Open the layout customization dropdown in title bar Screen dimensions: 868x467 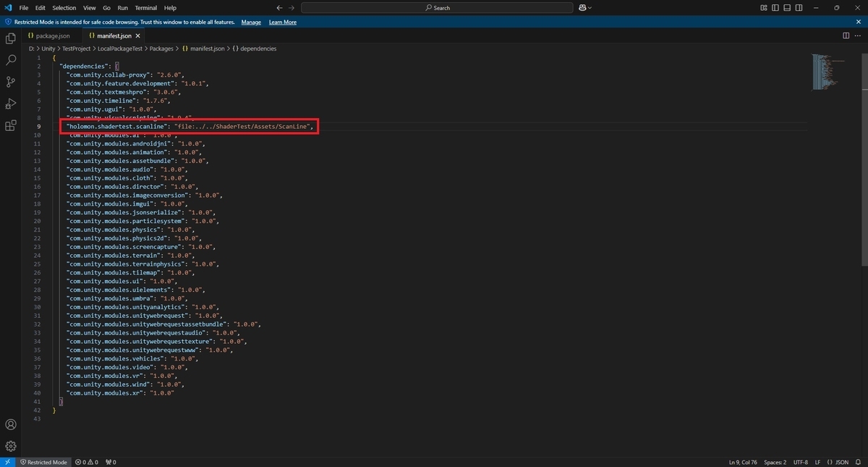click(x=584, y=7)
